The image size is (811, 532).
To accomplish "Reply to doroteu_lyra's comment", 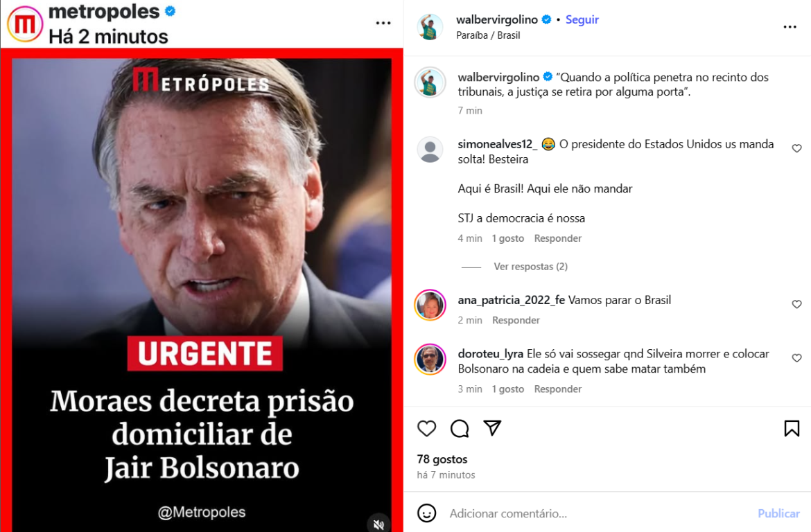I will click(557, 389).
